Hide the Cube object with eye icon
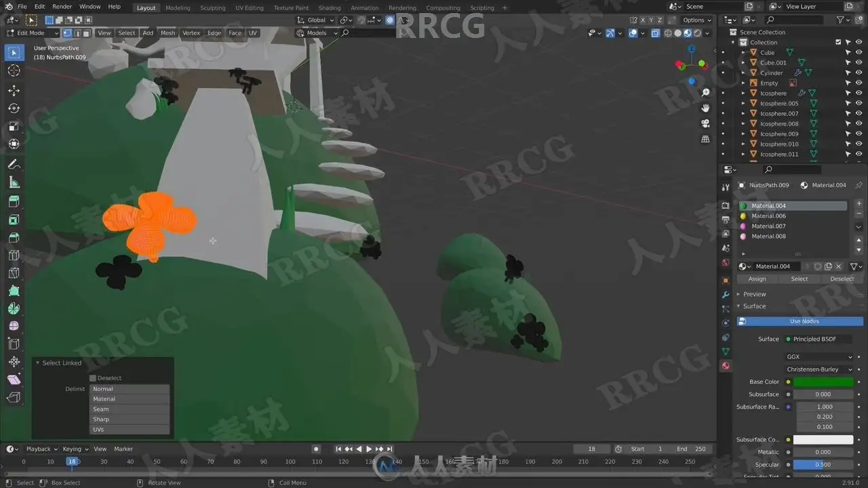Image resolution: width=868 pixels, height=488 pixels. pos(859,52)
